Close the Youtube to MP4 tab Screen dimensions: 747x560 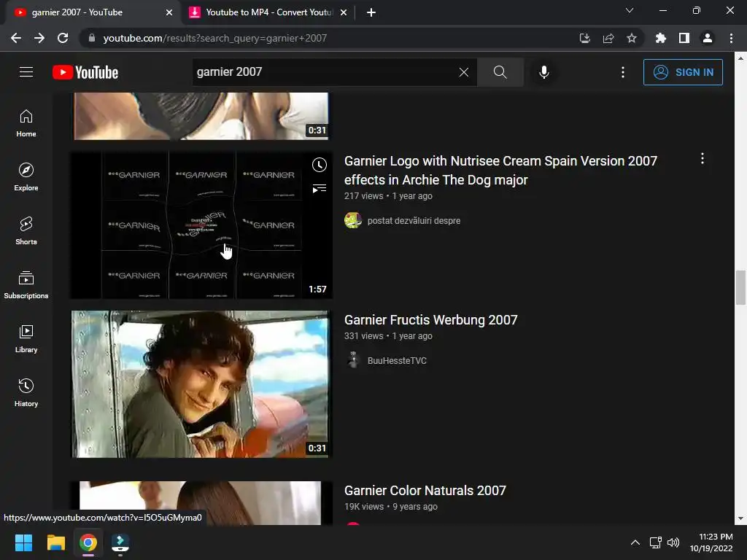[344, 12]
